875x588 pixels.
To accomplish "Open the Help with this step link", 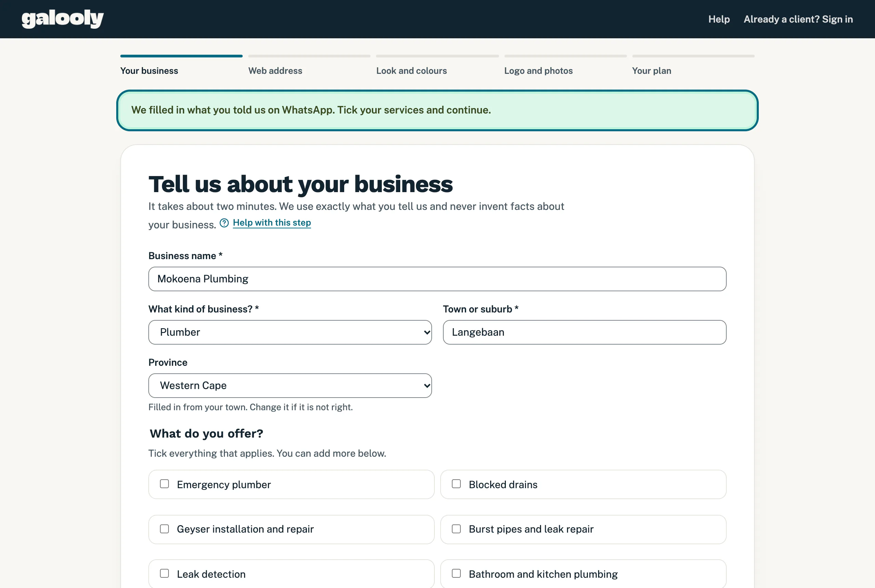I will (x=271, y=223).
